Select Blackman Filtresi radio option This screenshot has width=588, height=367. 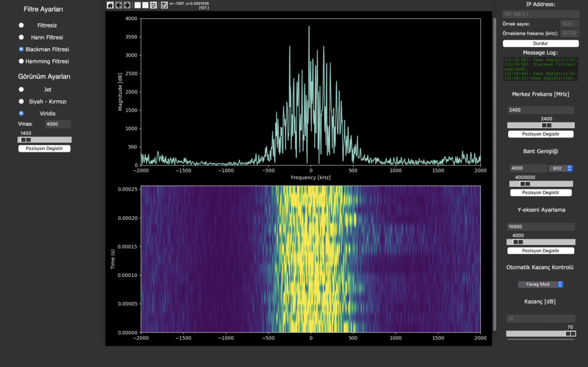[x=21, y=49]
